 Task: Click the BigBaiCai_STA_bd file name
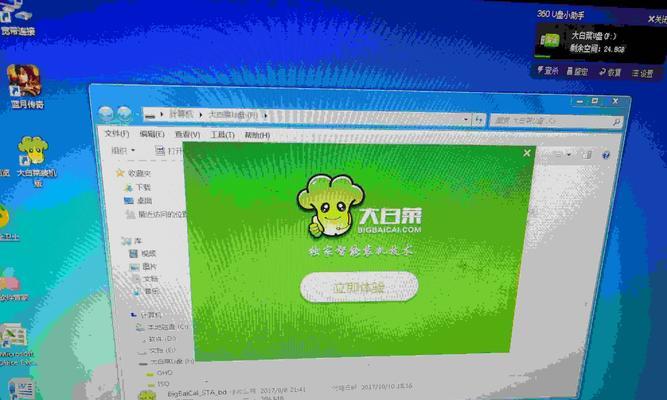197,393
